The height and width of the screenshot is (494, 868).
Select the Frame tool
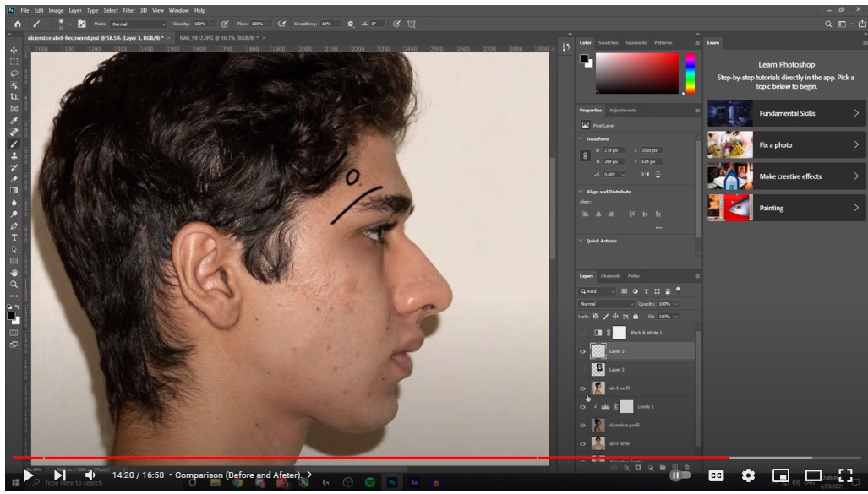pos(14,108)
